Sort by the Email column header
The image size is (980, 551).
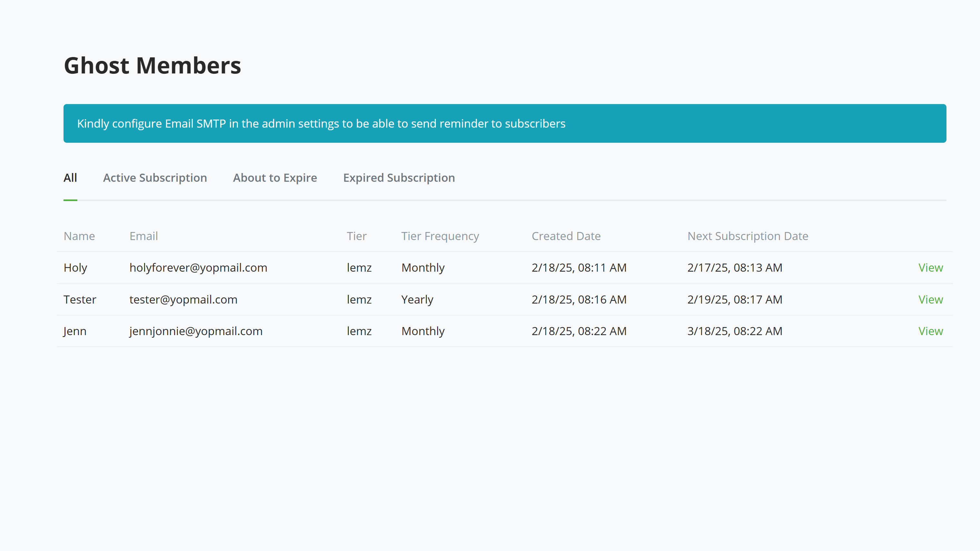tap(143, 236)
